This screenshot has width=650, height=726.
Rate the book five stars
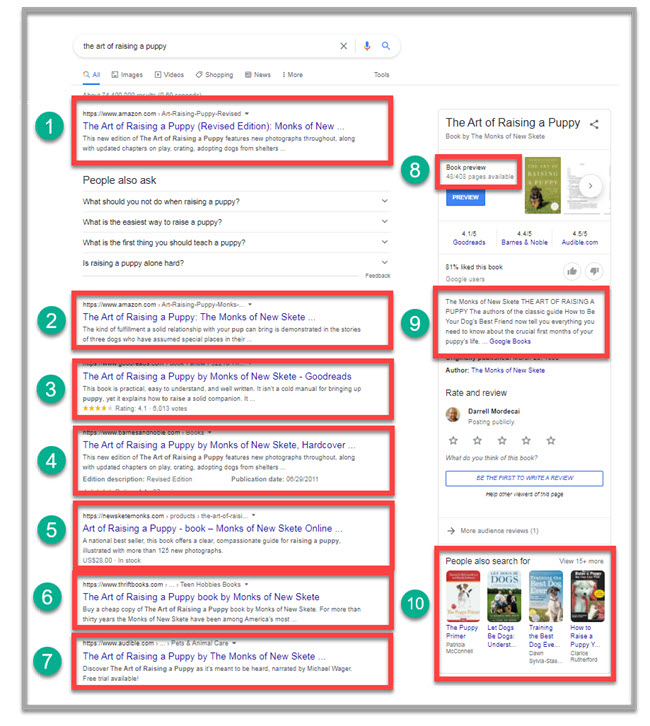click(550, 440)
